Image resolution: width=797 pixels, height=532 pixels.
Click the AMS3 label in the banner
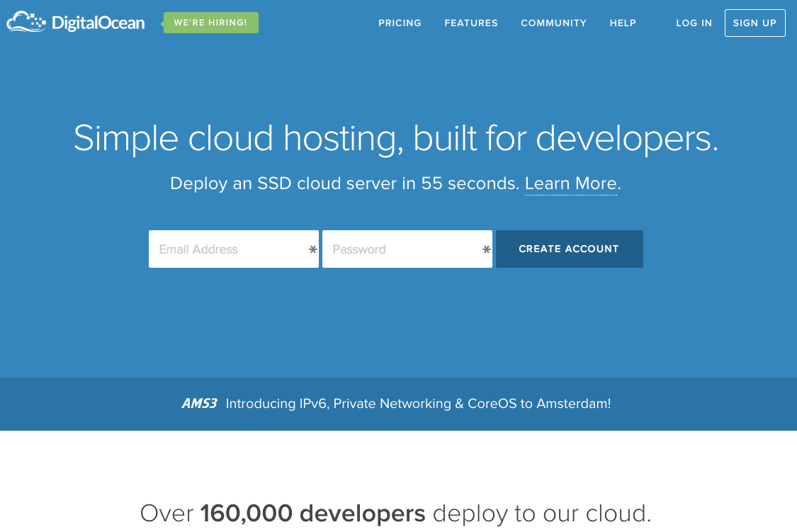(199, 404)
